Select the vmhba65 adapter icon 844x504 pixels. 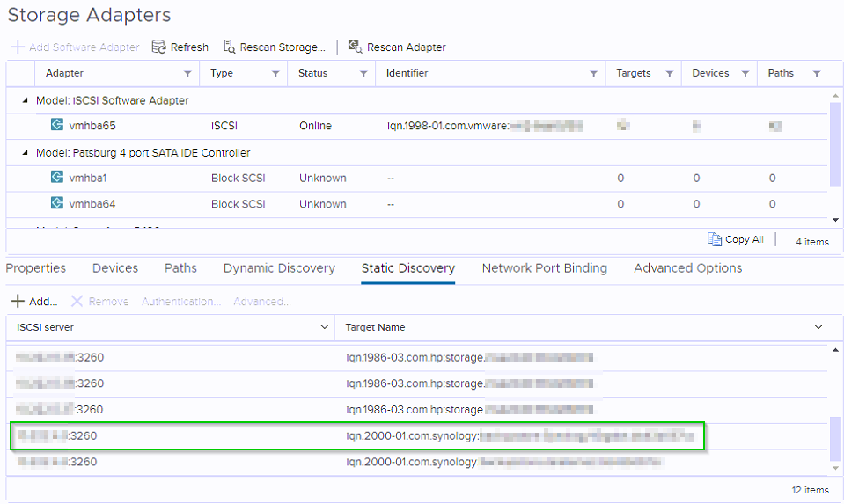(x=57, y=126)
